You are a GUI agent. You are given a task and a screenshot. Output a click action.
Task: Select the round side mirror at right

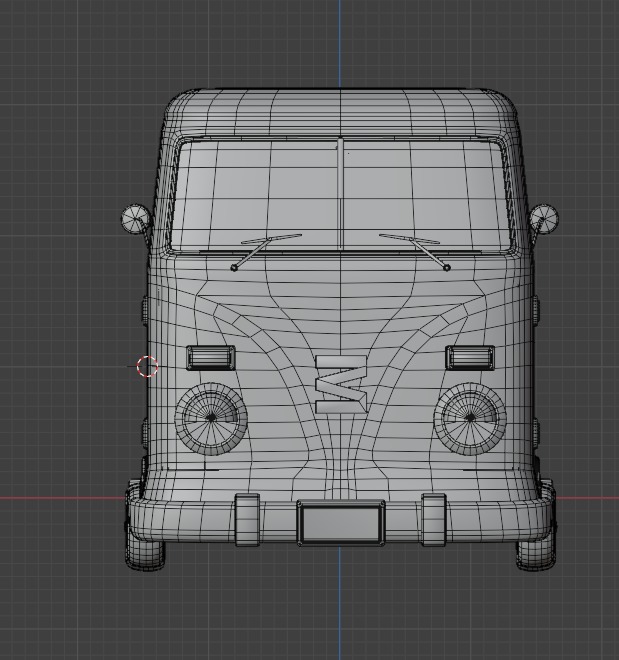(x=544, y=219)
